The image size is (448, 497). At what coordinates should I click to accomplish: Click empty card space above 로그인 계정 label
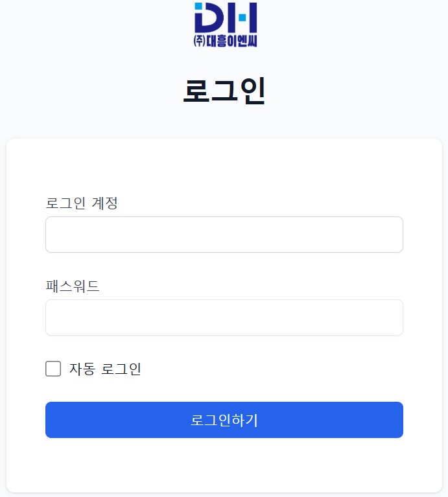[x=224, y=167]
